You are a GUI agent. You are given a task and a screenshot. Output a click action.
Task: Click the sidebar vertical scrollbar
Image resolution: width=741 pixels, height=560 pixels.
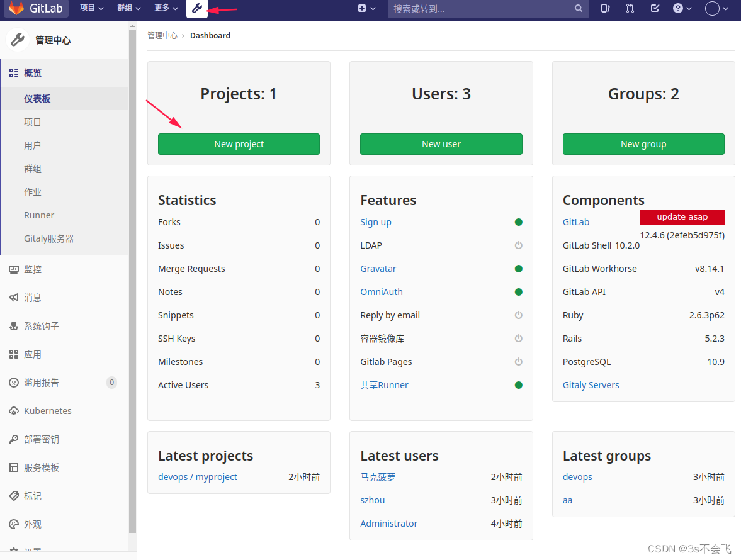click(132, 281)
